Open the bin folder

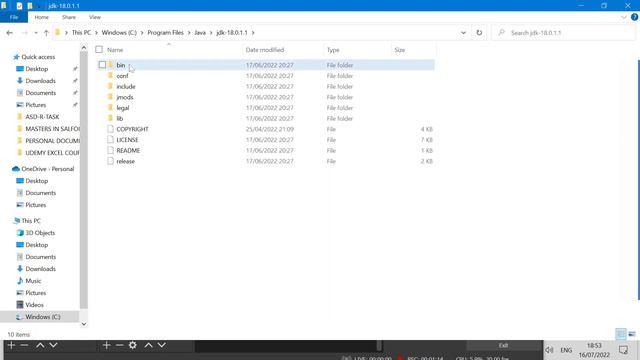pyautogui.click(x=120, y=65)
